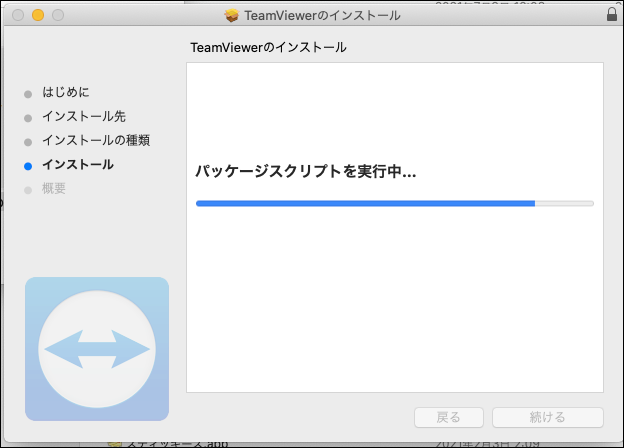Click the TeamViewerのインストール heading above the pane
This screenshot has height=448, width=624.
268,47
